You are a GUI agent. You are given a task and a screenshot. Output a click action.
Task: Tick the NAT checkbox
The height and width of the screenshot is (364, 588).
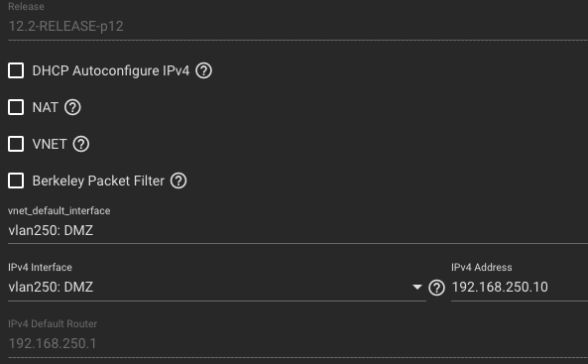16,107
